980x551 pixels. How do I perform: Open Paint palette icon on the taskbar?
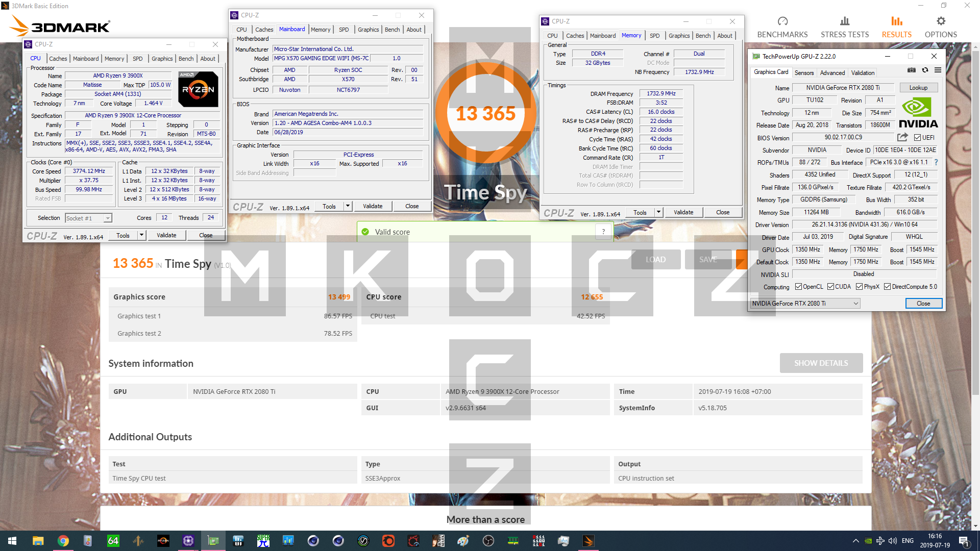[x=463, y=541]
